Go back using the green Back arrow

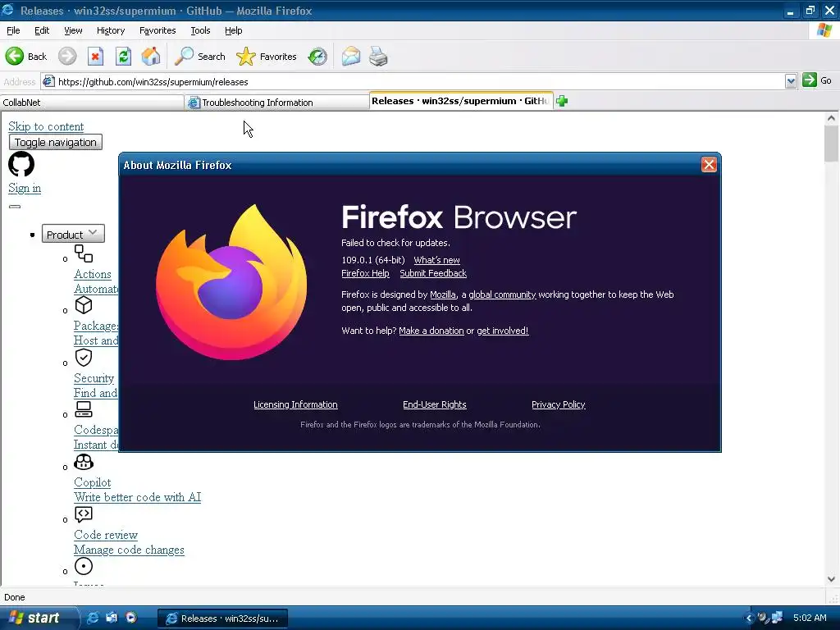point(25,57)
